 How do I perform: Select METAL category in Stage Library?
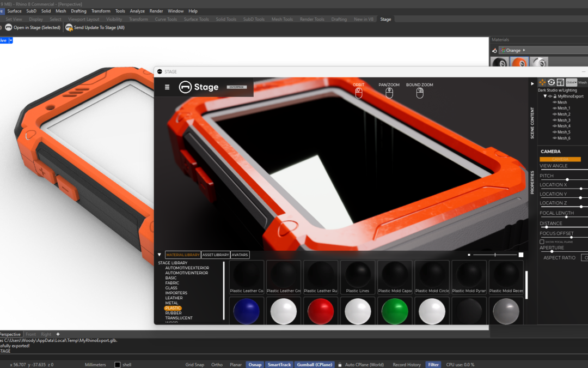tap(171, 303)
